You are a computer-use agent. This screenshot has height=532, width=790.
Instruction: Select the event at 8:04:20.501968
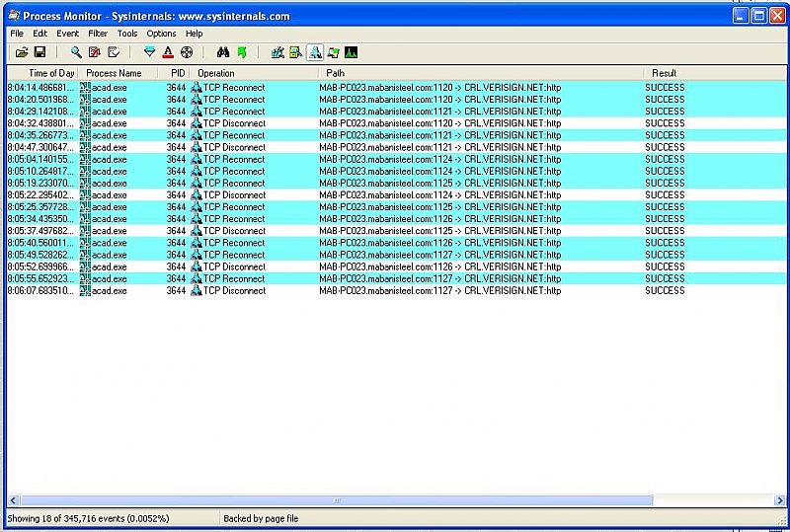tap(397, 100)
